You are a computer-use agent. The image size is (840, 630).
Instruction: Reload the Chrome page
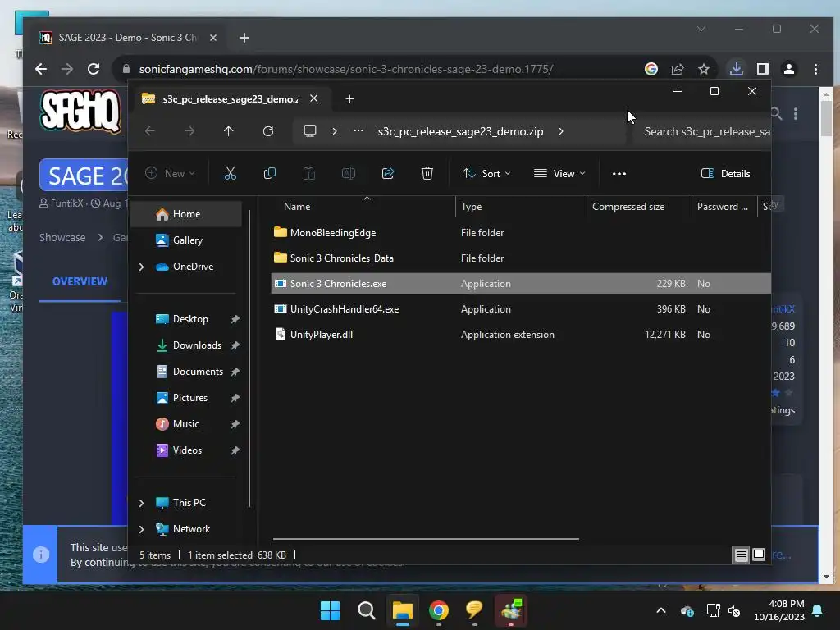94,69
